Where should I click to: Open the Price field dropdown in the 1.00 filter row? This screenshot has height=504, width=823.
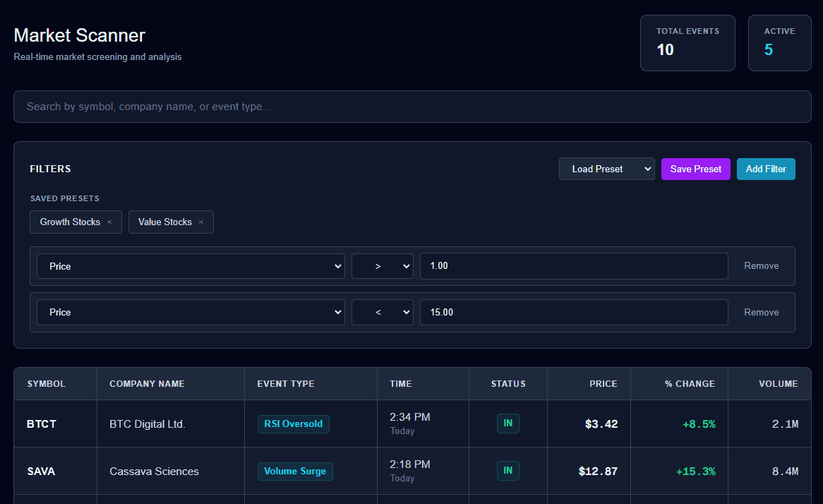pos(191,266)
